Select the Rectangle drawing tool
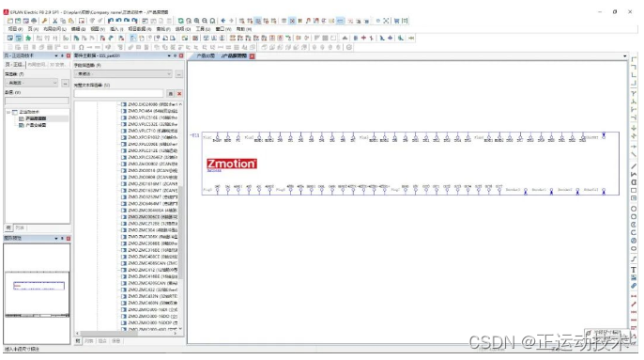Screen dimensions: 644x360 click(x=634, y=191)
